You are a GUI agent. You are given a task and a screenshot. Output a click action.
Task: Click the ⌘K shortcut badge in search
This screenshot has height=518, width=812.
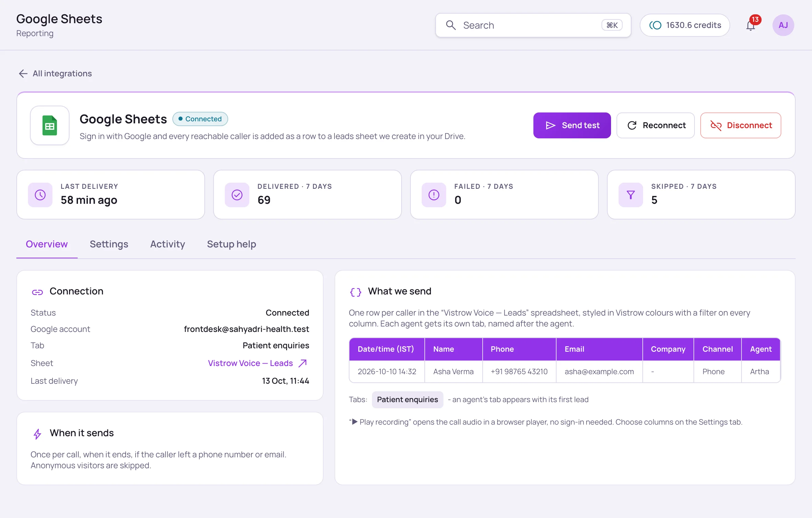point(612,25)
